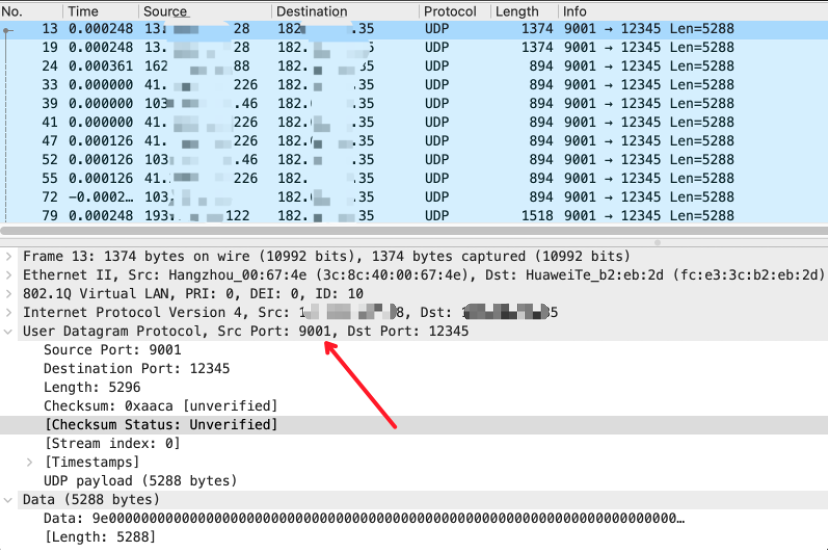Click the pane divider between list and details
This screenshot has width=828, height=550.
click(414, 242)
